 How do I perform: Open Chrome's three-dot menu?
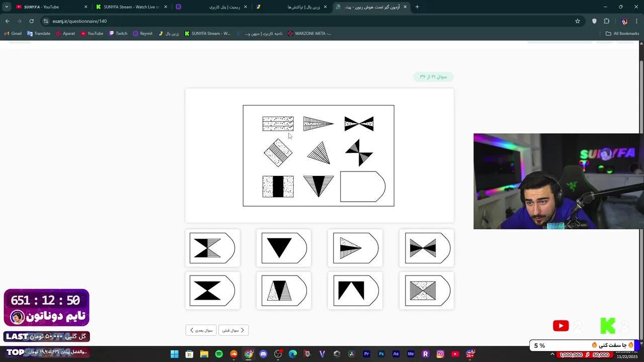point(637,21)
